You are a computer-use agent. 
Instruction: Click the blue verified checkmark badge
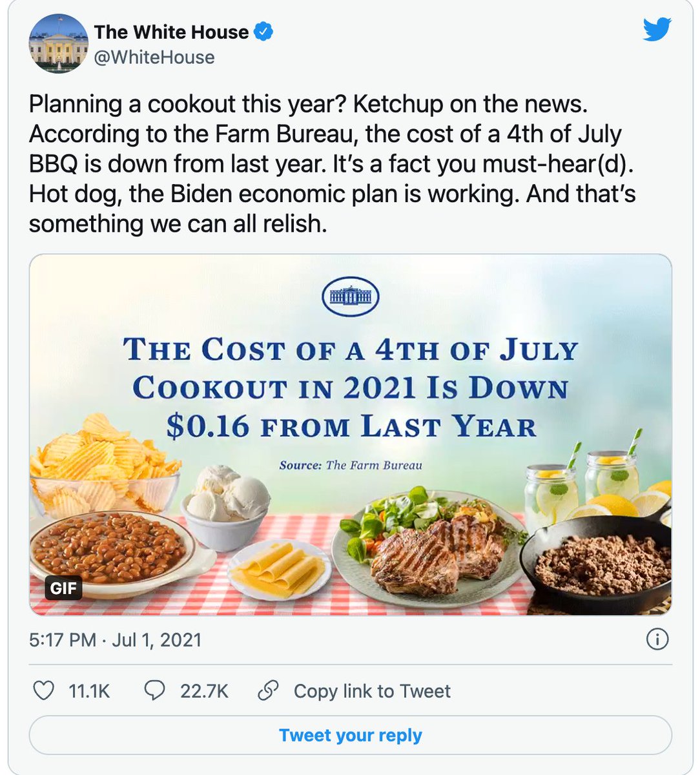coord(263,32)
